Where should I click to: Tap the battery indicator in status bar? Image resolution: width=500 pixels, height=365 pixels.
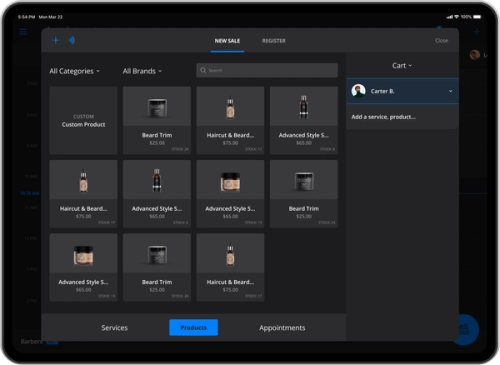click(x=477, y=17)
